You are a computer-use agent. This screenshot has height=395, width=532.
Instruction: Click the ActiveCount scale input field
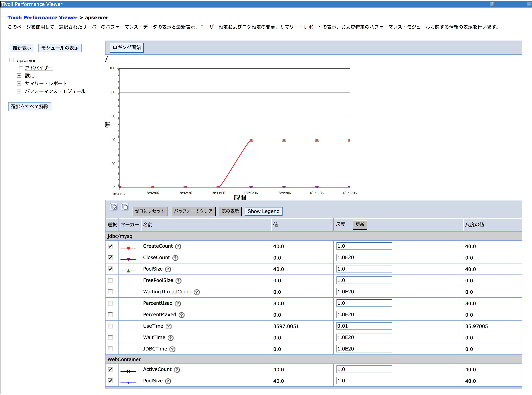click(364, 369)
